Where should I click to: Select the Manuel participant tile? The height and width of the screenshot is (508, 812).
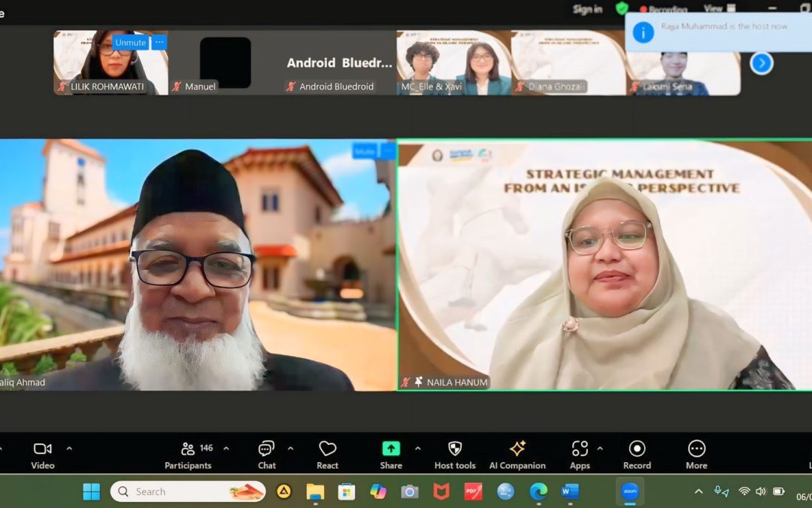(x=226, y=62)
